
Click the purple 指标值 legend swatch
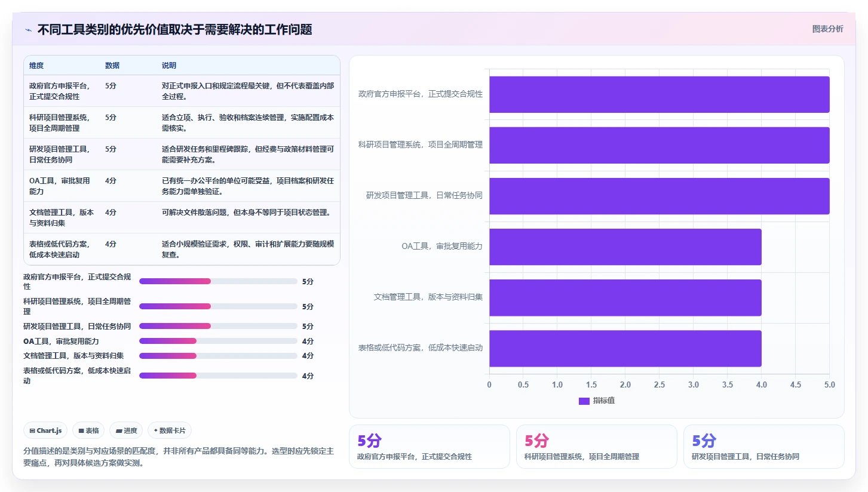point(584,401)
